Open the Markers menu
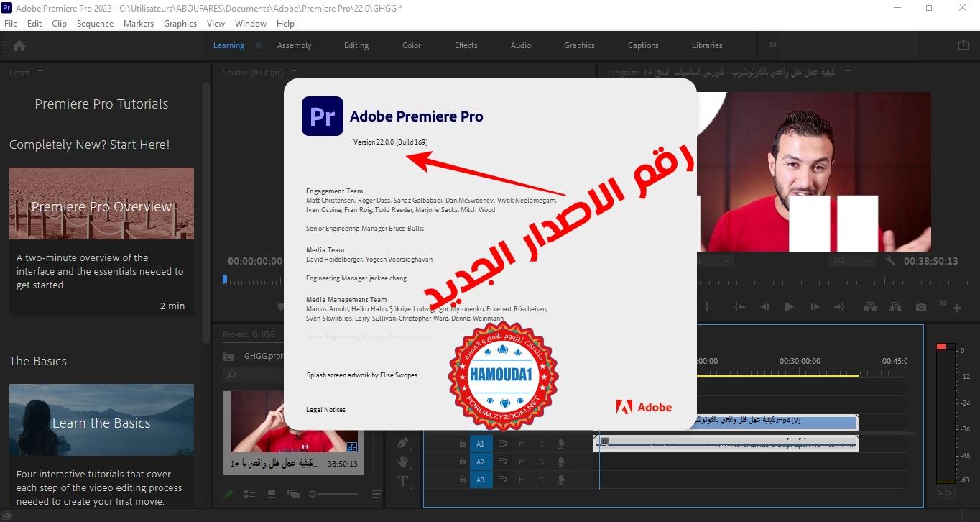The height and width of the screenshot is (522, 980). pyautogui.click(x=139, y=23)
